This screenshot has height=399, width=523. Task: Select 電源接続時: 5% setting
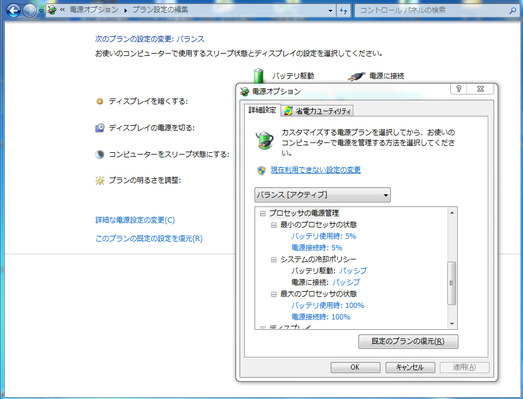click(317, 248)
